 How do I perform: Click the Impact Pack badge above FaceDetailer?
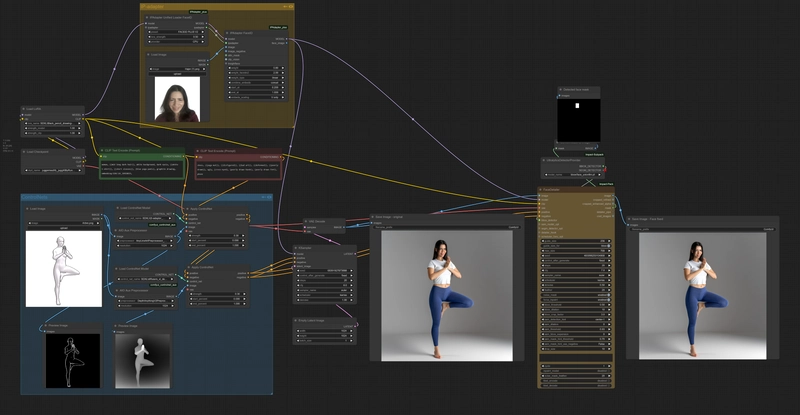tap(606, 184)
